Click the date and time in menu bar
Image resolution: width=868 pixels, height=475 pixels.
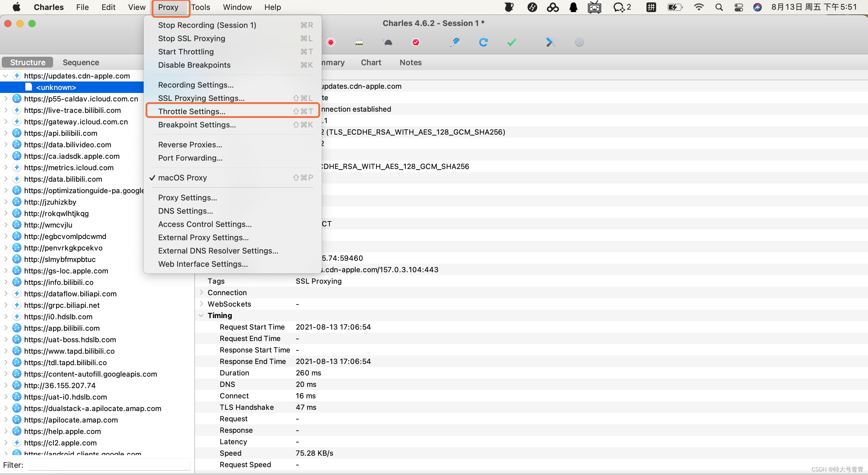[814, 7]
